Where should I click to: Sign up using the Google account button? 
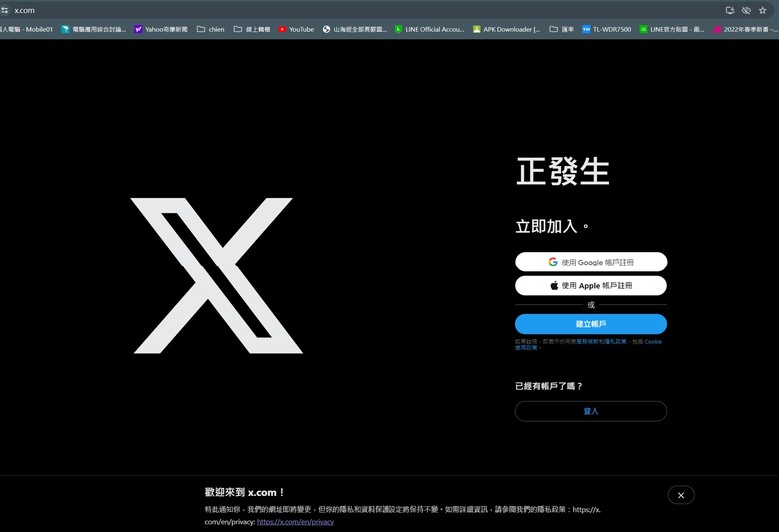pos(591,262)
